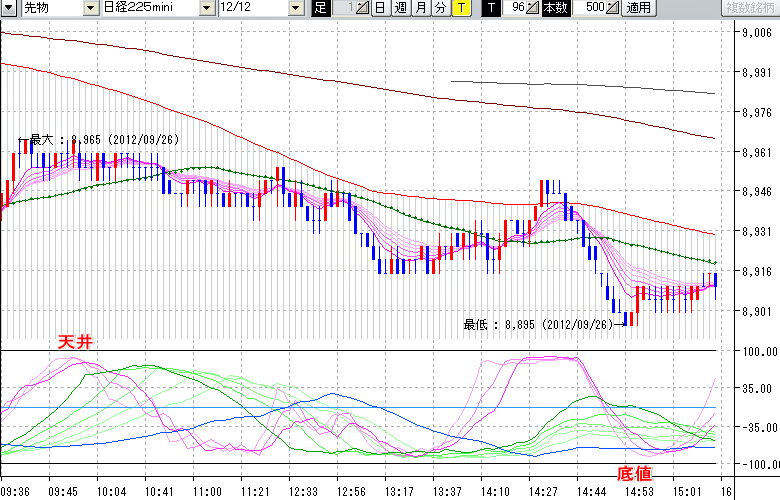780x500 pixels.
Task: Click the yellow T tick button
Action: [460, 8]
